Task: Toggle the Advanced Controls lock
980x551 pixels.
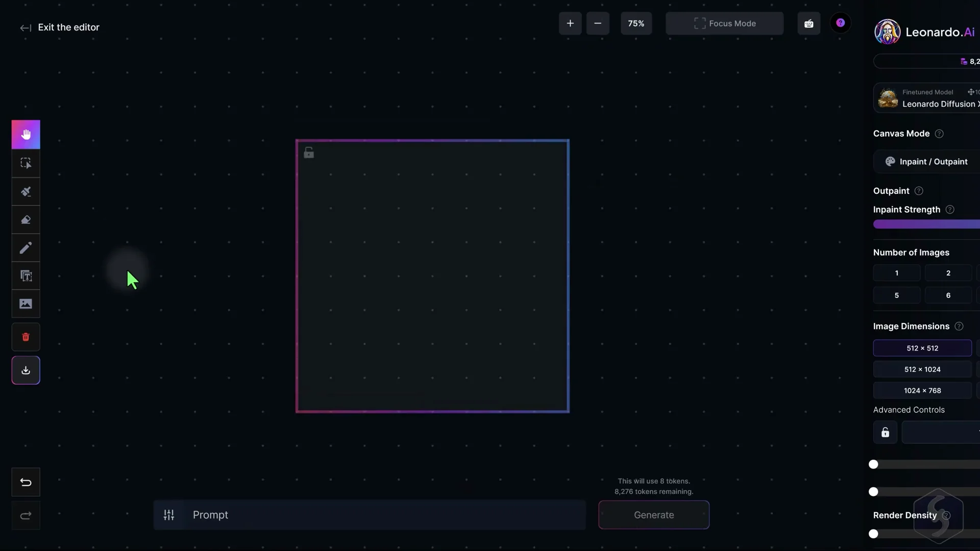Action: coord(885,432)
